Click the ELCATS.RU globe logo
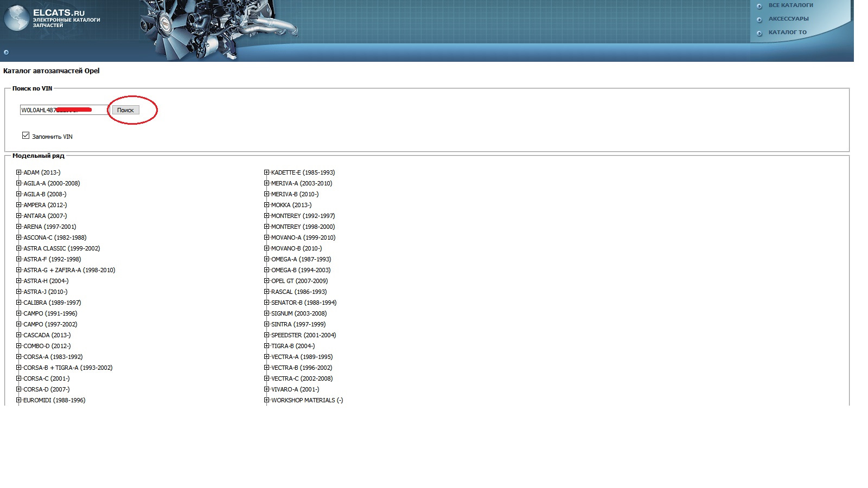868x488 pixels. click(16, 17)
